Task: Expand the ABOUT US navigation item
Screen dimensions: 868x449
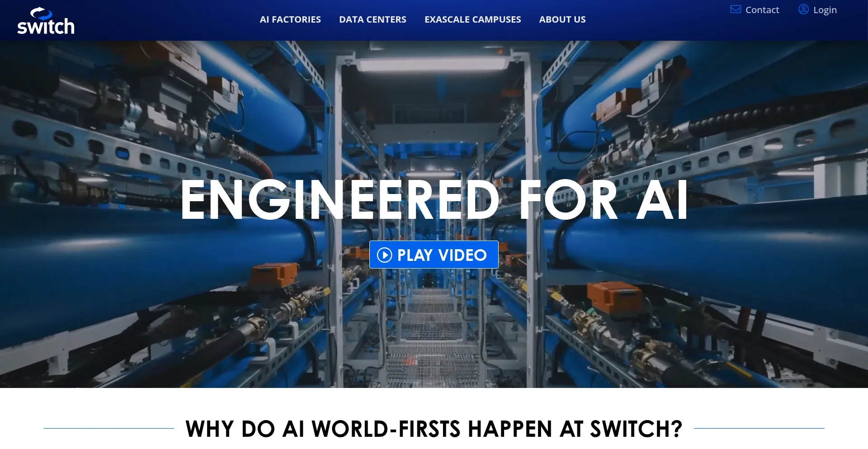Action: click(x=562, y=19)
